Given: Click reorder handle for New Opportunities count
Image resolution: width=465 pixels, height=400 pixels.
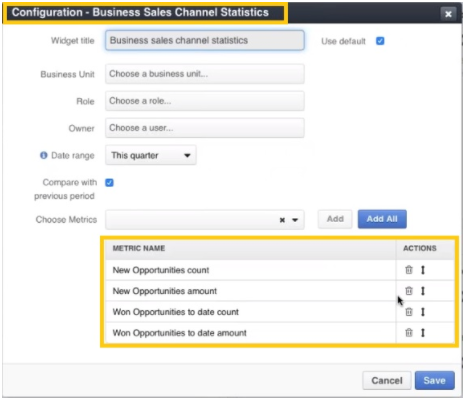Looking at the screenshot, I should (423, 270).
